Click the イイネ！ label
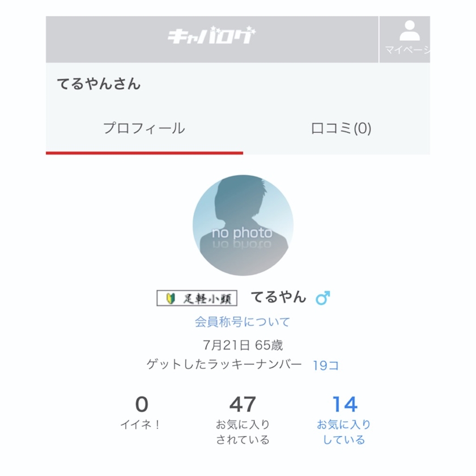Image resolution: width=476 pixels, height=476 pixels. click(x=141, y=424)
